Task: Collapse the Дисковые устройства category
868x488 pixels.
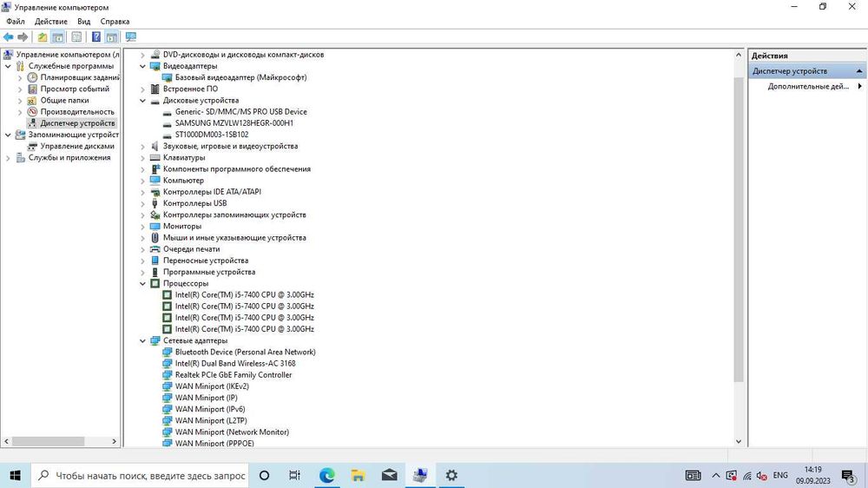Action: (x=143, y=101)
